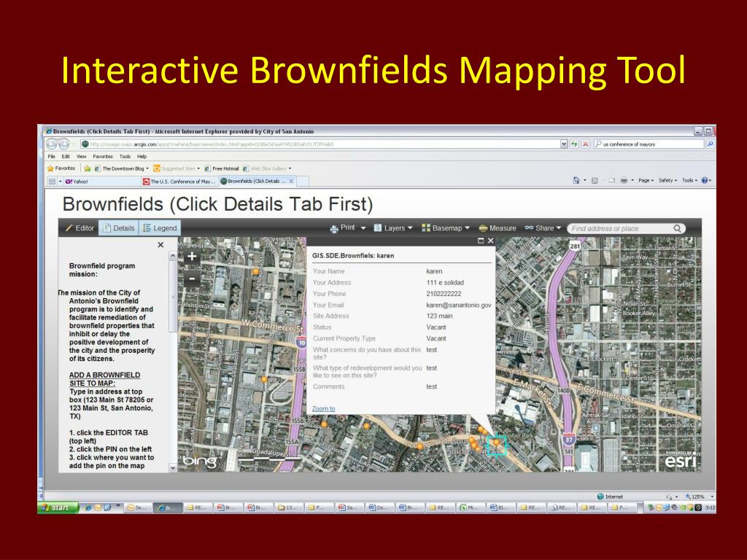Click the Zoom to link
The width and height of the screenshot is (747, 560).
click(x=323, y=408)
